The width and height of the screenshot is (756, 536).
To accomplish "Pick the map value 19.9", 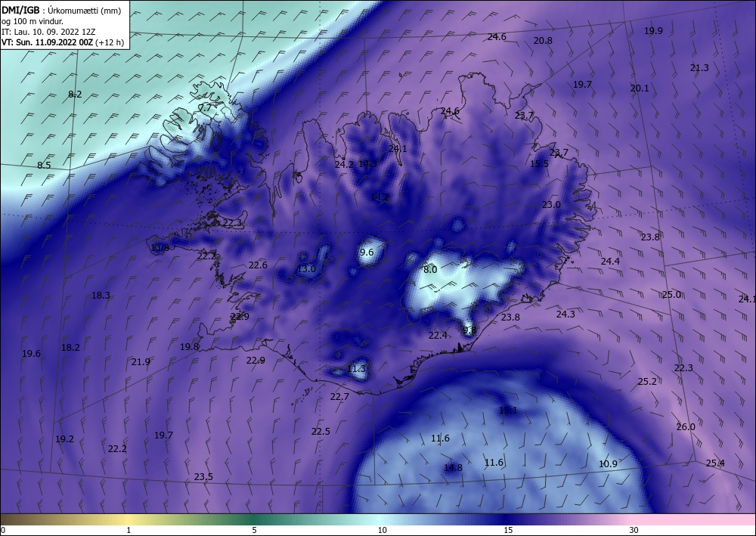I will pyautogui.click(x=653, y=31).
